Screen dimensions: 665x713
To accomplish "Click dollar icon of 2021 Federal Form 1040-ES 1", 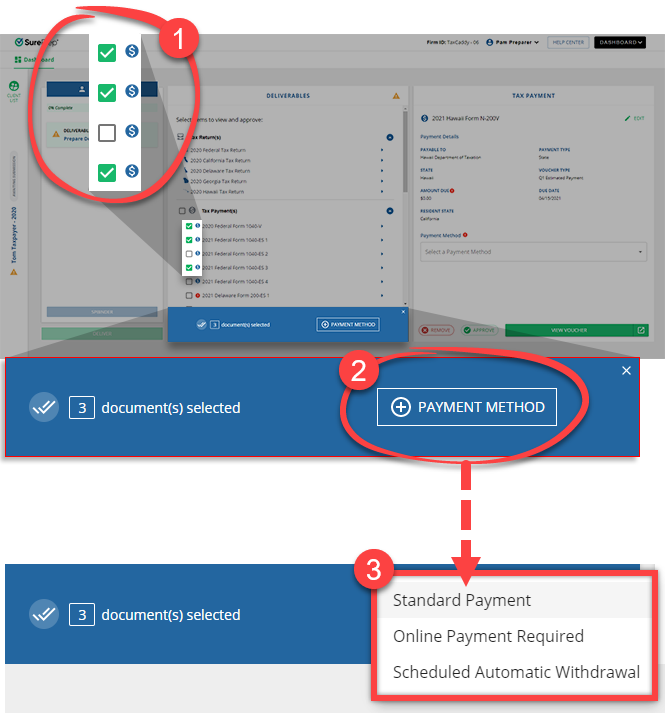I will [197, 239].
